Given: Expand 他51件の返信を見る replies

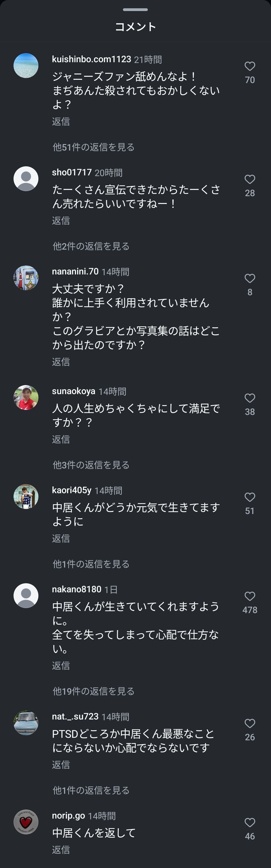Looking at the screenshot, I should [x=93, y=147].
